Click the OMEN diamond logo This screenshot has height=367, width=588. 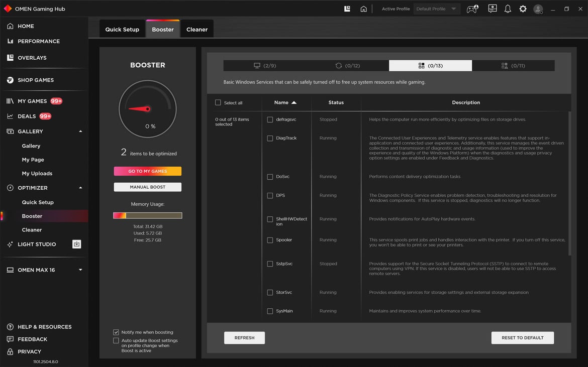(x=8, y=9)
